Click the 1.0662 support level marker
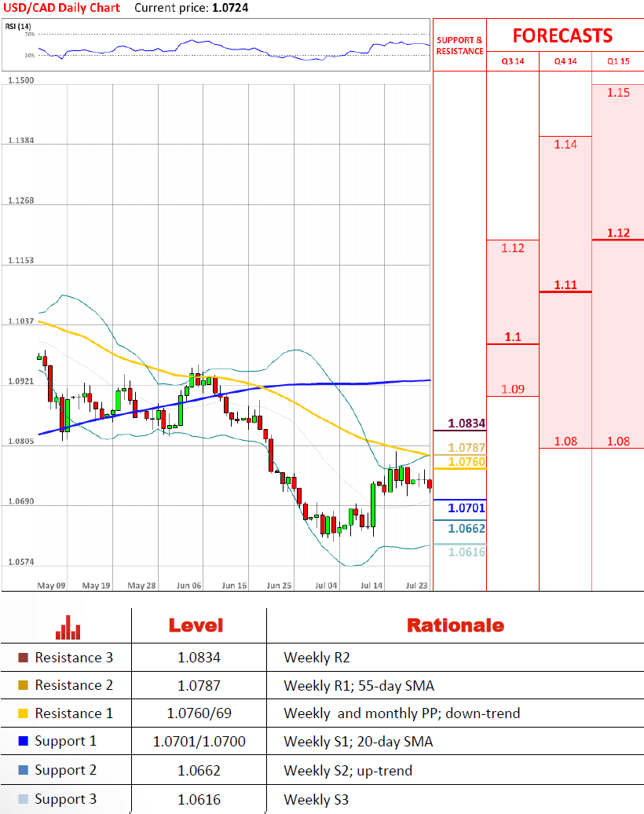The image size is (644, 814). (x=467, y=529)
